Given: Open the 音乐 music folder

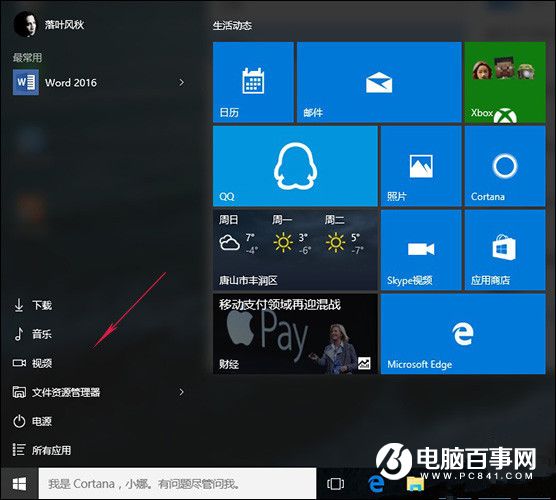Looking at the screenshot, I should point(33,334).
